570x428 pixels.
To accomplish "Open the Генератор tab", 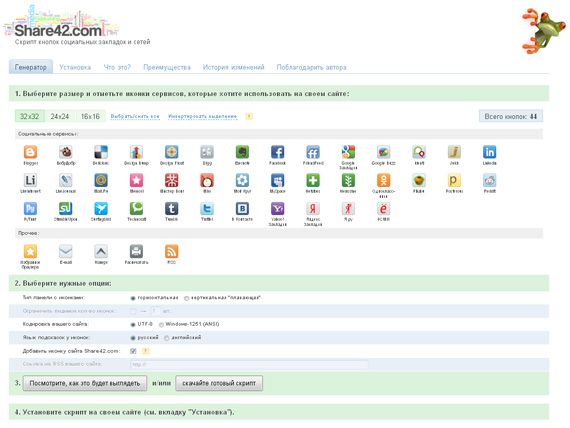I will pos(31,67).
